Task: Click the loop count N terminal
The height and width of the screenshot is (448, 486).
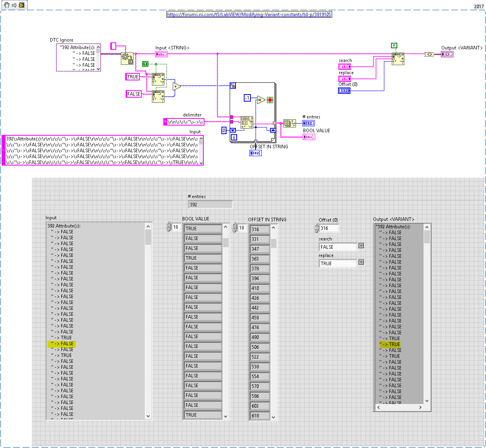Action: [x=233, y=86]
